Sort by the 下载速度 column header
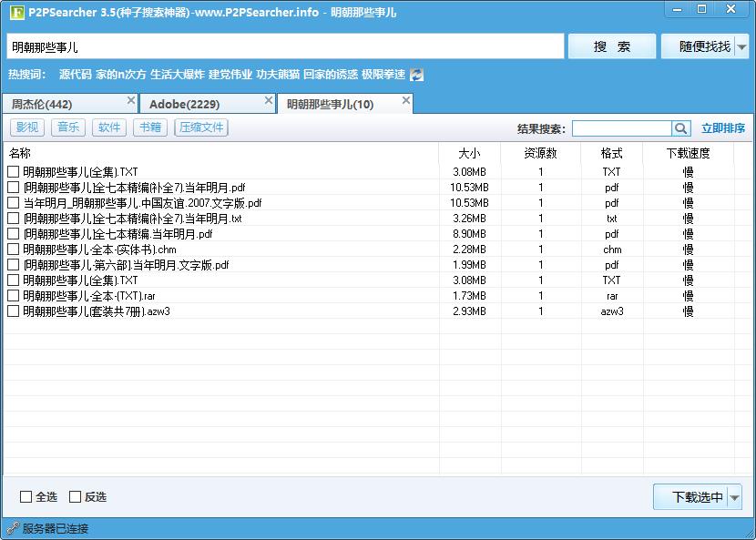 688,153
